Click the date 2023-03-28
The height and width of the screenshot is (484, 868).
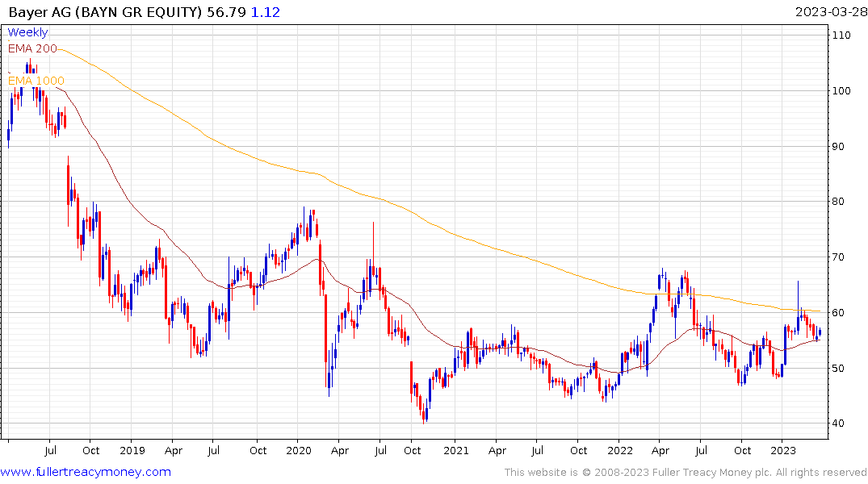point(831,12)
